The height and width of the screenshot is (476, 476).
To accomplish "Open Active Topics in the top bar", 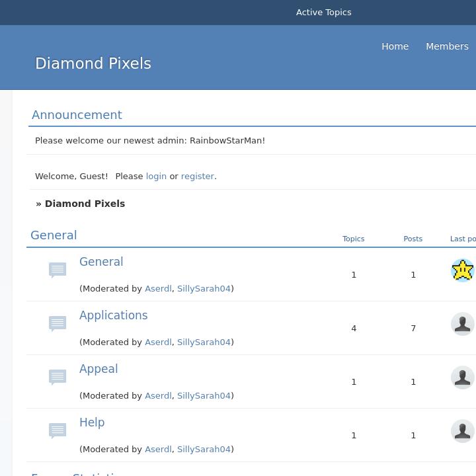I will coord(323,13).
